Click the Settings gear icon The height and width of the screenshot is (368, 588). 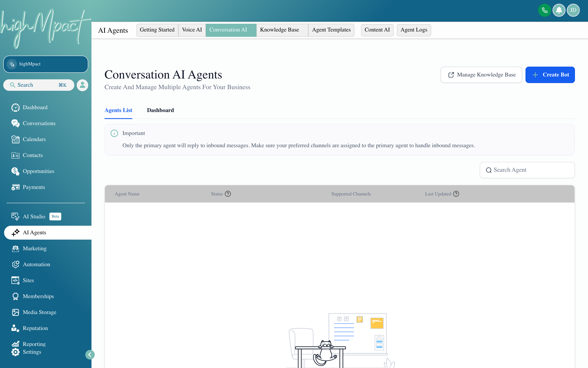[x=15, y=352]
